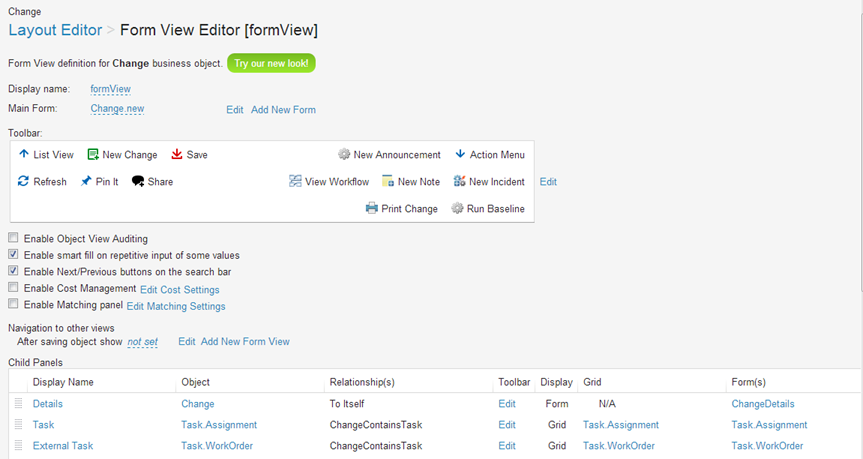Click the Refresh toolbar icon
The height and width of the screenshot is (459, 863).
24,182
